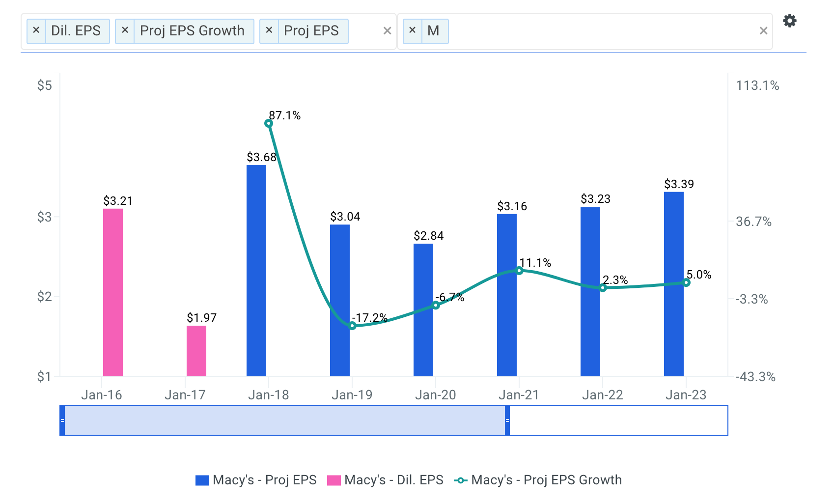Select the Jan-21 $3.16 blue bar
This screenshot has height=504, width=834.
(507, 295)
